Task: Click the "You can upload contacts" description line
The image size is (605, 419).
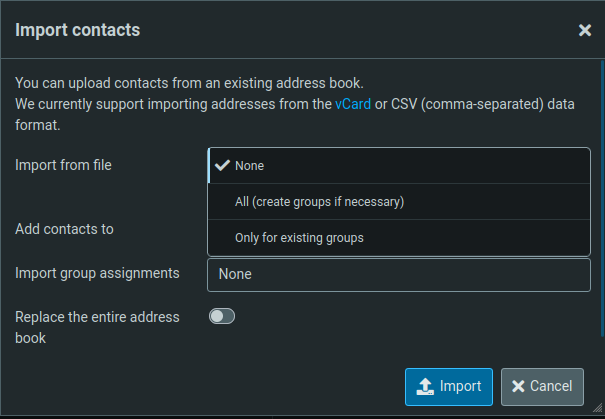Action: tap(190, 82)
